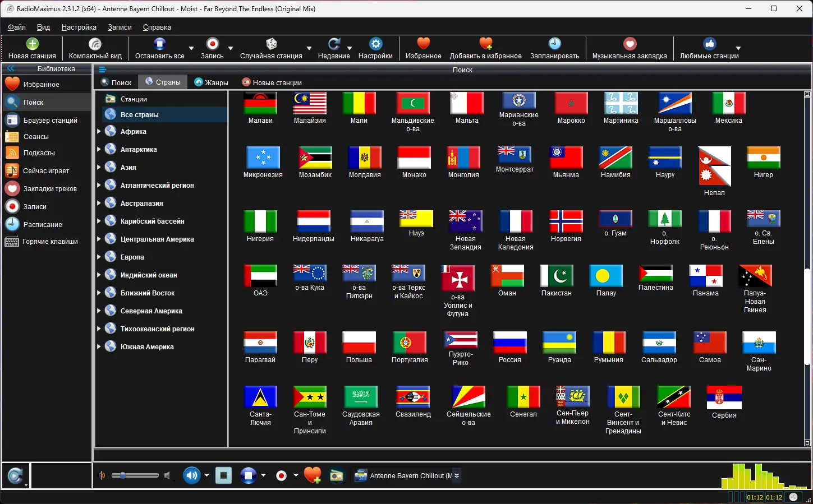Switch to the Новые станции tab

[x=272, y=82]
